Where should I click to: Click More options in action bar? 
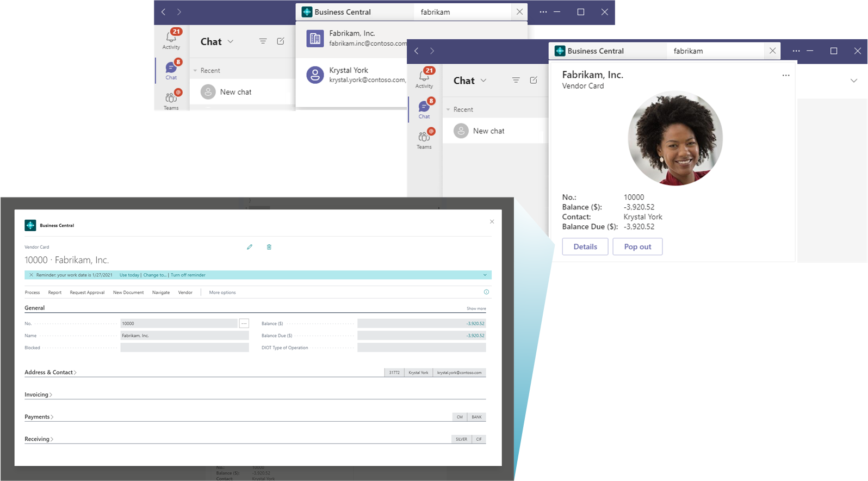pyautogui.click(x=222, y=292)
